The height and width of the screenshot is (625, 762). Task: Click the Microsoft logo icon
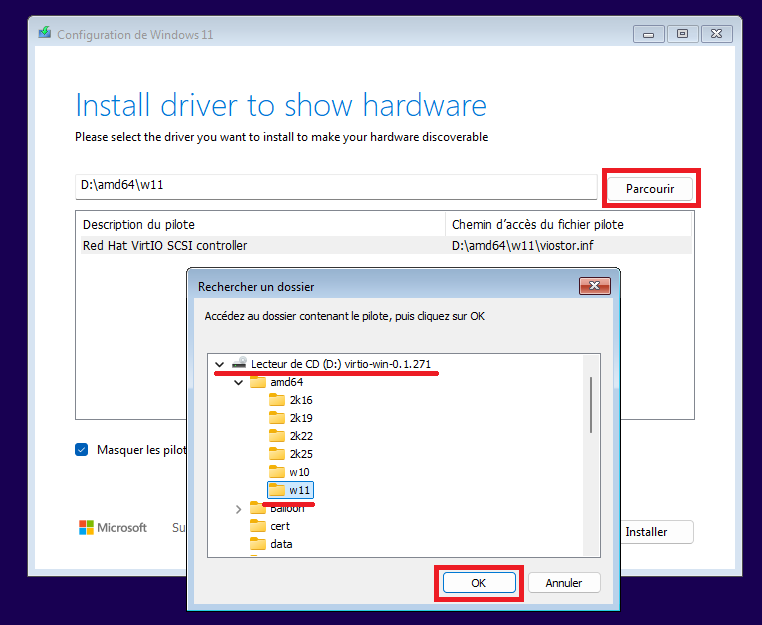click(x=87, y=527)
